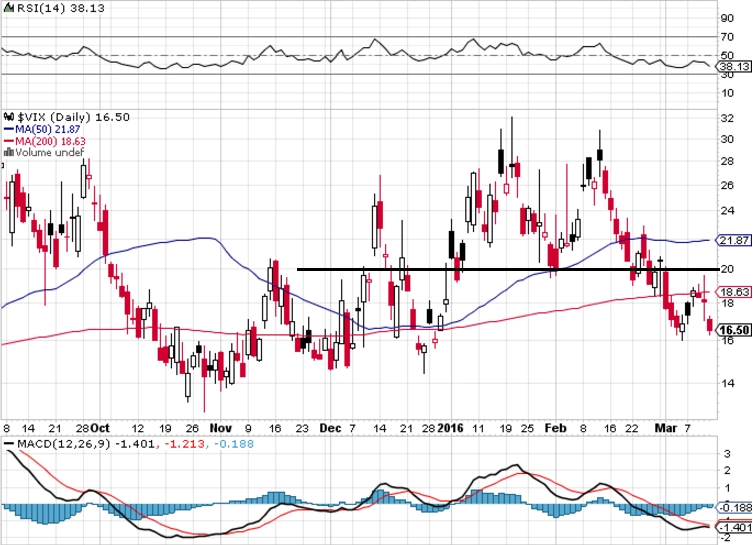Click the 21.87 MA(50) price tag

point(733,241)
